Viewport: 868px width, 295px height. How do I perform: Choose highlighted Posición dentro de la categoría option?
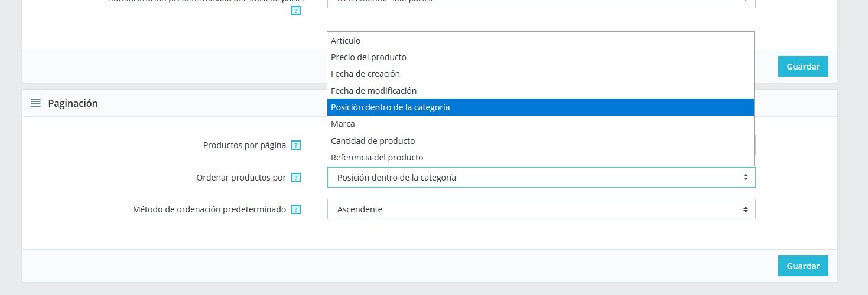point(390,107)
